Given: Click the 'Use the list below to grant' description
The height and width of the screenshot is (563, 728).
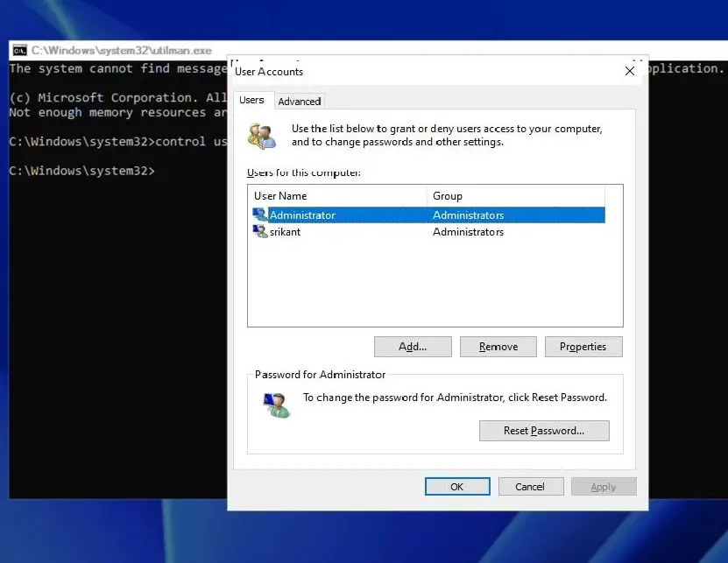Looking at the screenshot, I should (447, 135).
